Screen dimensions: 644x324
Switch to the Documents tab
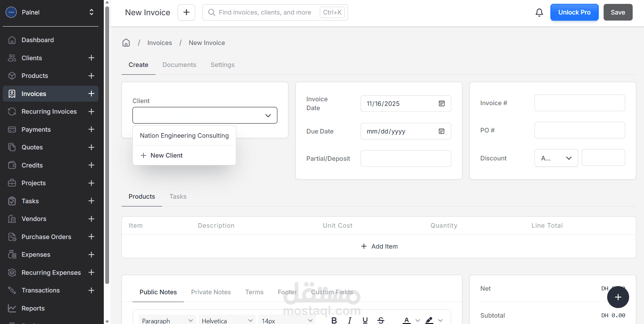[x=179, y=65]
